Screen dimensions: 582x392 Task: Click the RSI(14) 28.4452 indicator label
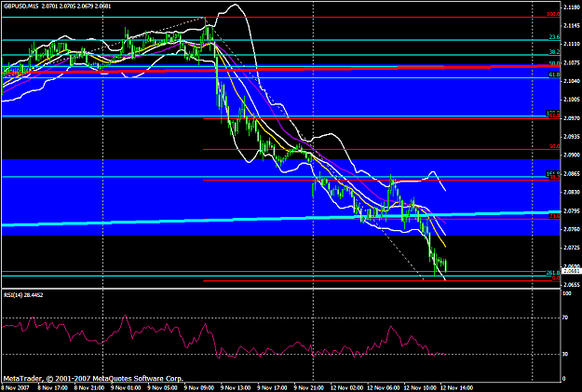coord(23,295)
